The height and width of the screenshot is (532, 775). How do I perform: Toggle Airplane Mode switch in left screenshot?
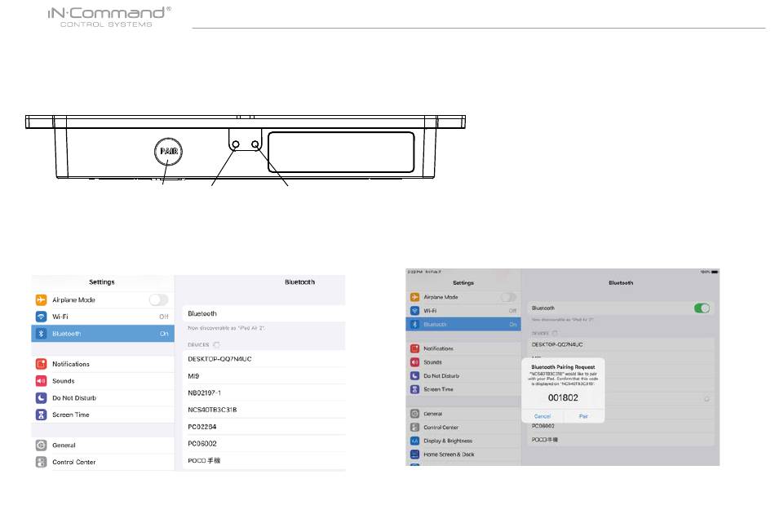158,299
